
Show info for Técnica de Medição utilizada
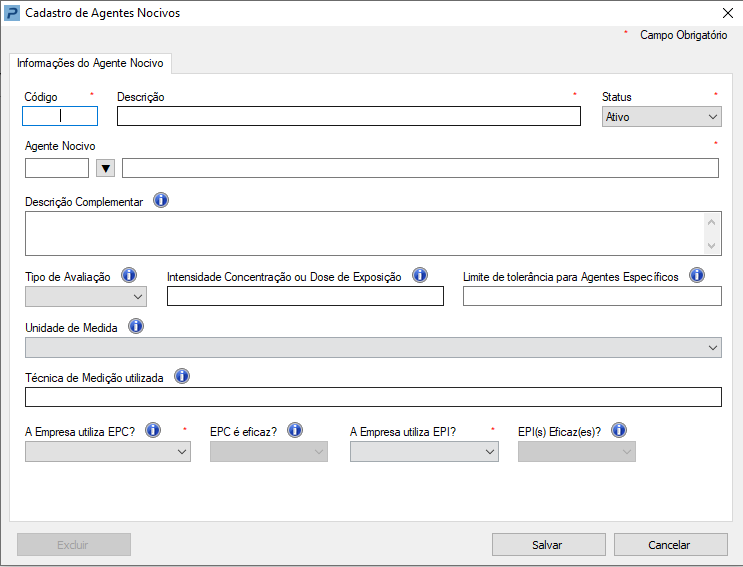click(x=182, y=377)
